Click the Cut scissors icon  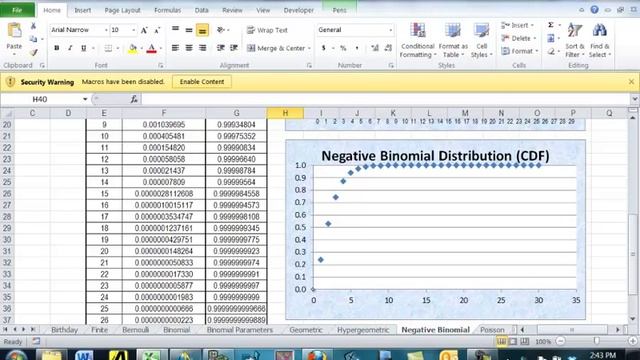click(x=33, y=26)
